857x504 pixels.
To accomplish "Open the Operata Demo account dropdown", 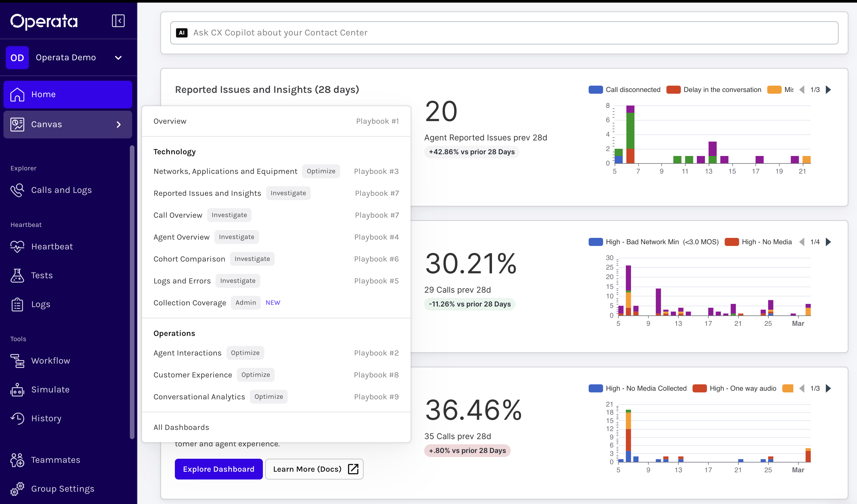I will click(x=68, y=57).
